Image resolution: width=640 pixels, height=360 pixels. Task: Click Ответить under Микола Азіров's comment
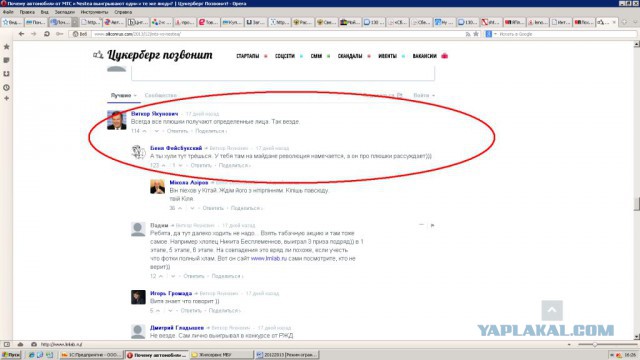pos(213,208)
